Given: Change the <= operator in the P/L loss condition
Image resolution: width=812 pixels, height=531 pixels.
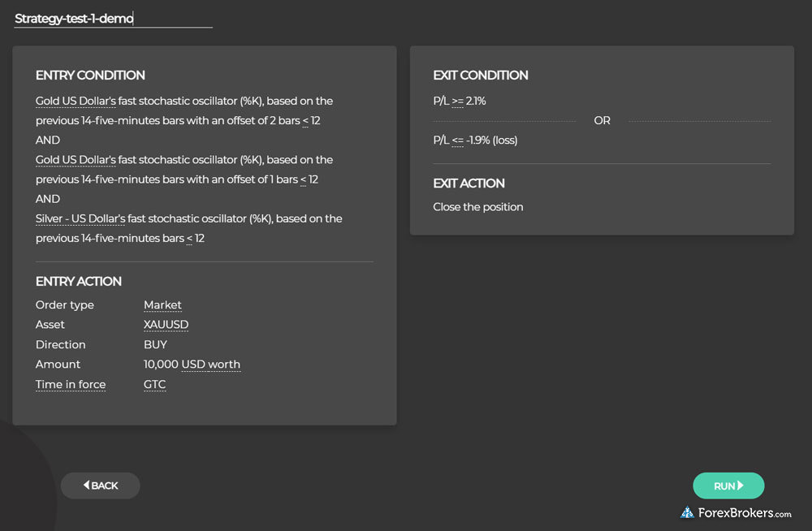Looking at the screenshot, I should [x=458, y=140].
